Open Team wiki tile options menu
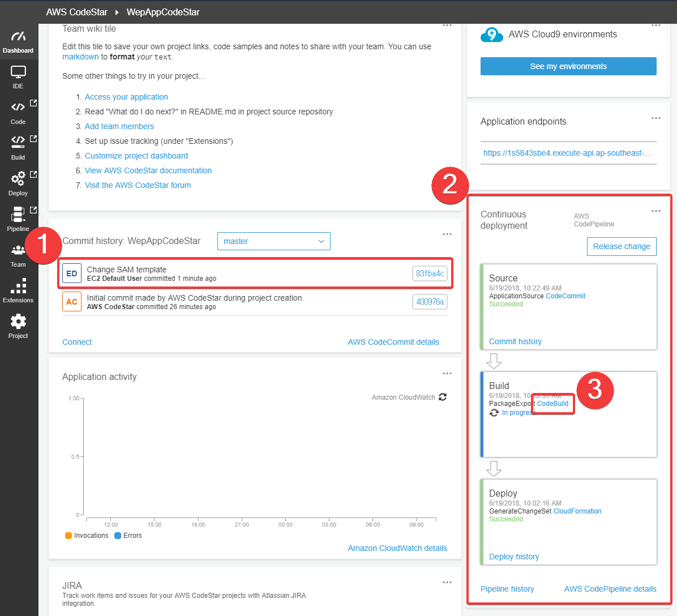 pos(447,25)
